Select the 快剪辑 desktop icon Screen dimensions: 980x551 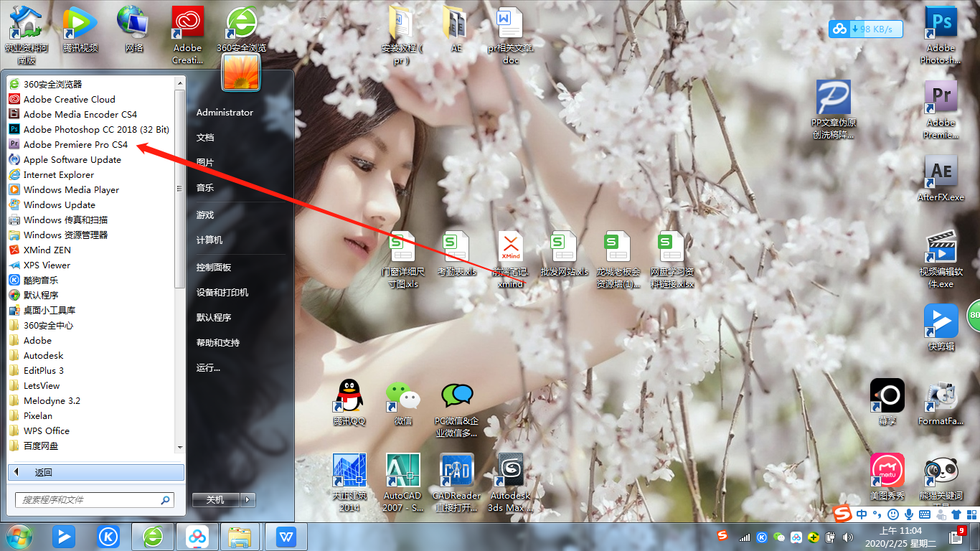pyautogui.click(x=941, y=327)
